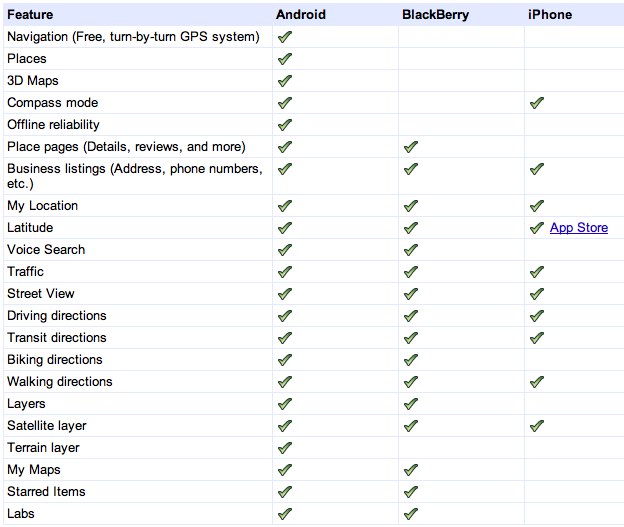Click the BlackBerry checkmark for Voice Search
The height and width of the screenshot is (527, 624).
(x=411, y=250)
